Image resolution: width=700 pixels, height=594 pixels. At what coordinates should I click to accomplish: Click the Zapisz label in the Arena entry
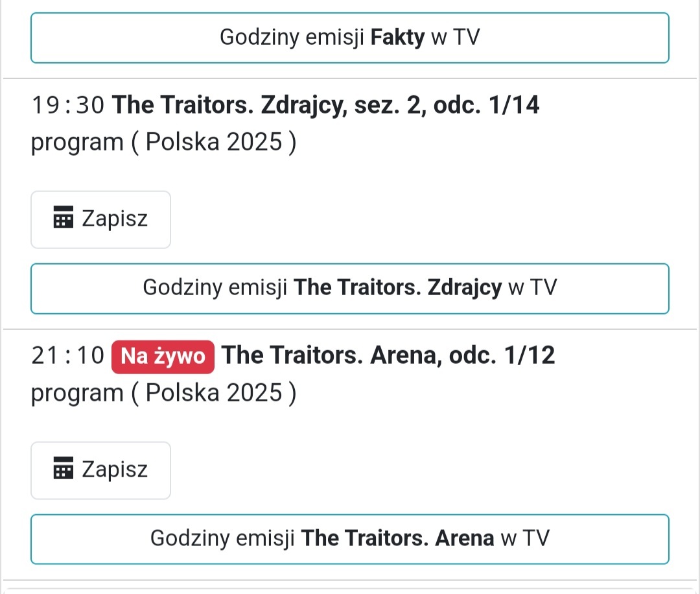115,470
